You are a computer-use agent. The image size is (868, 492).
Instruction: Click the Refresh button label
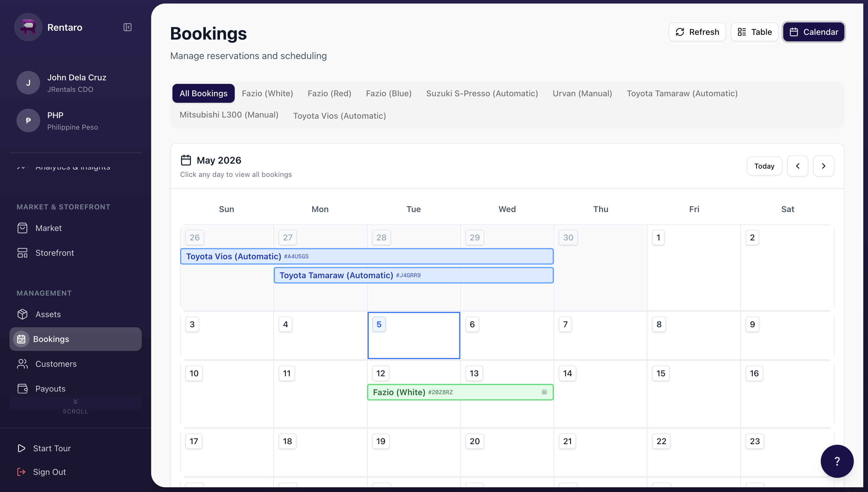[704, 32]
